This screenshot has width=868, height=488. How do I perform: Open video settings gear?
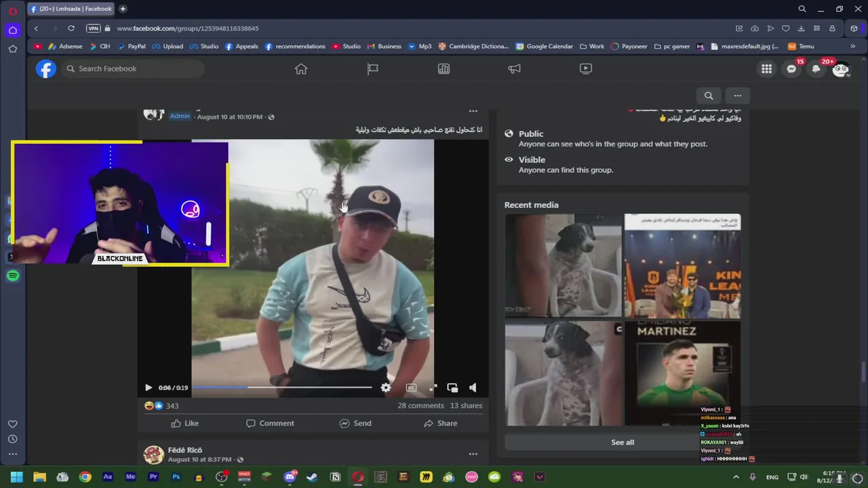[x=386, y=388]
